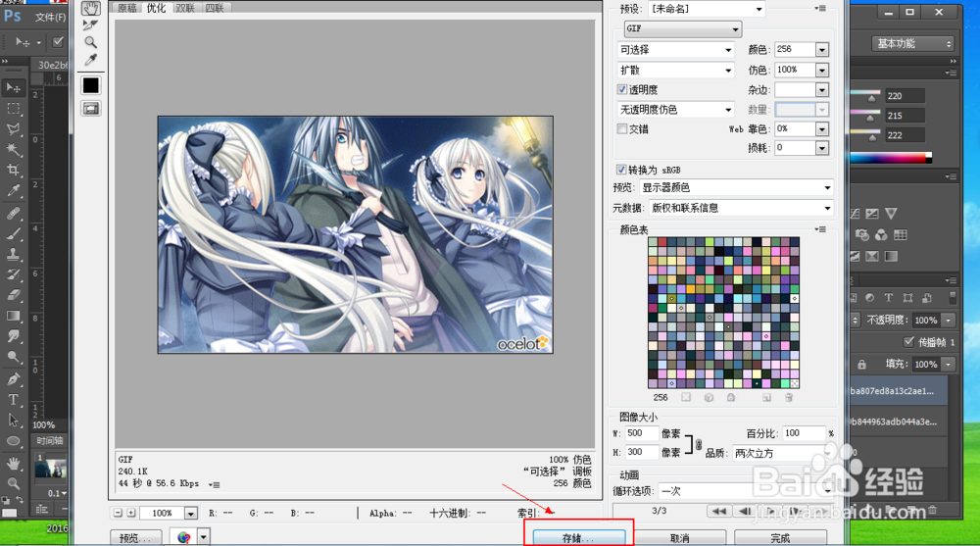Toggle the constrain proportions link icon
Image resolution: width=980 pixels, height=546 pixels.
698,444
